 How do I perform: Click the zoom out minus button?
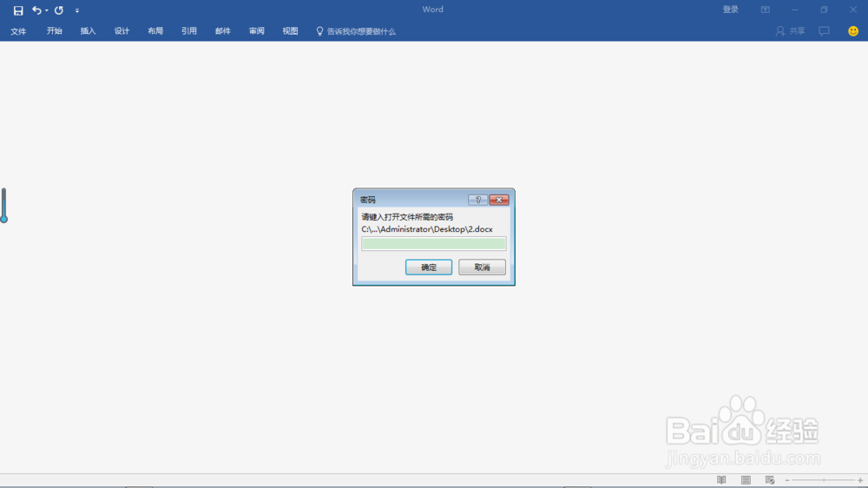[x=787, y=480]
